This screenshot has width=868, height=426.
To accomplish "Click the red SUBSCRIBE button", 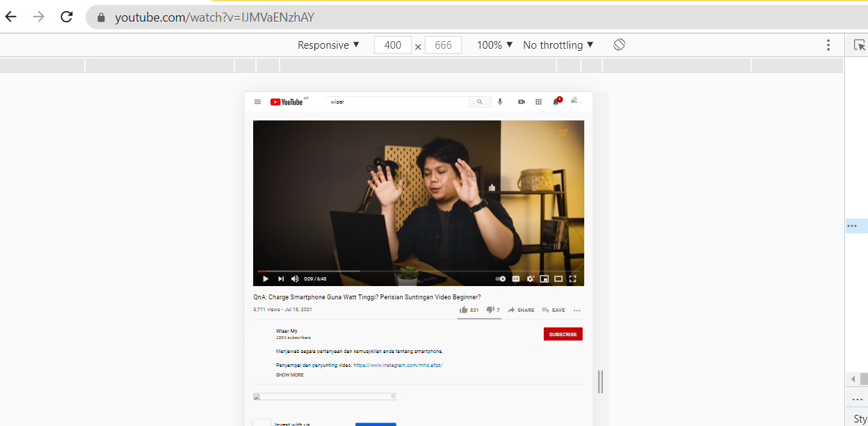I will [x=563, y=334].
